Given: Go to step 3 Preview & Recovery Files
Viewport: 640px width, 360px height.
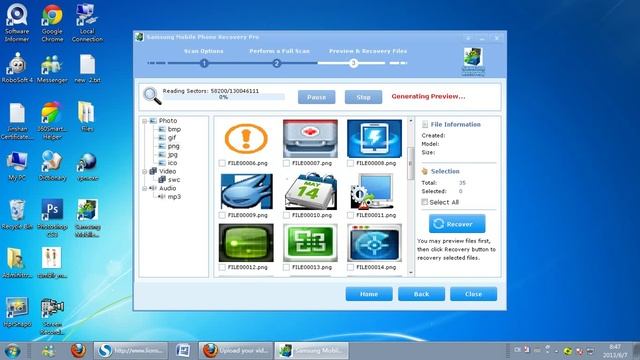Looking at the screenshot, I should [x=353, y=63].
